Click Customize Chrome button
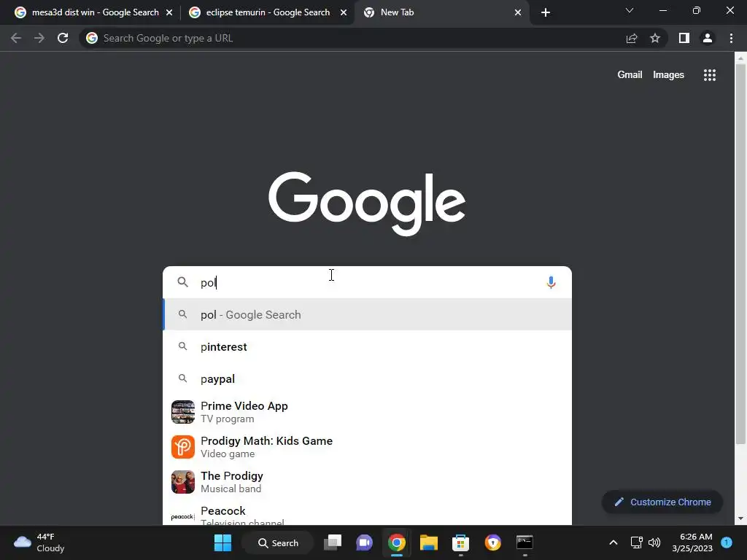The image size is (747, 560). 662,502
